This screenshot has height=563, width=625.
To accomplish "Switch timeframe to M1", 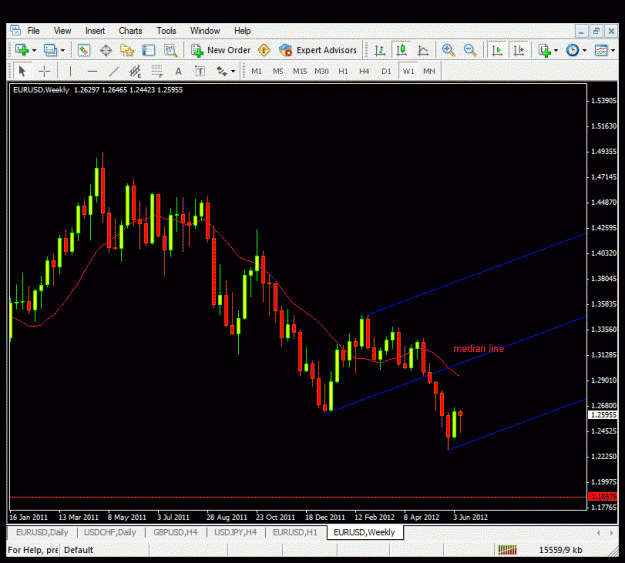I will 256,71.
